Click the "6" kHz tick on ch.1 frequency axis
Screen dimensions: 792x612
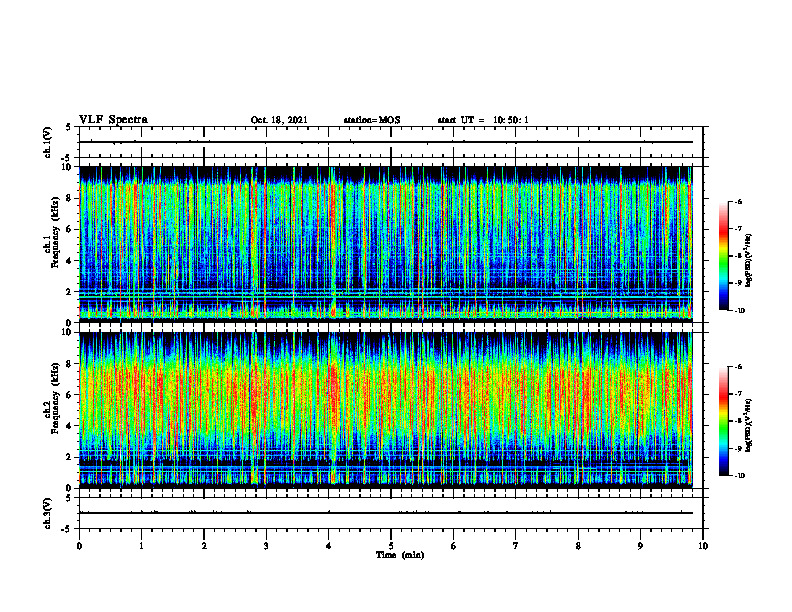[x=71, y=230]
